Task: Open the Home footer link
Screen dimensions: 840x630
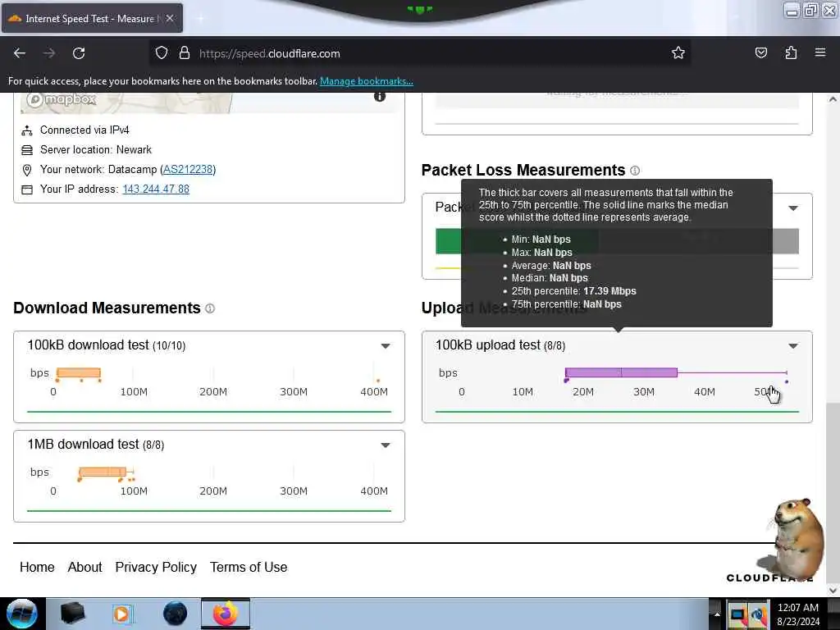Action: pyautogui.click(x=37, y=567)
